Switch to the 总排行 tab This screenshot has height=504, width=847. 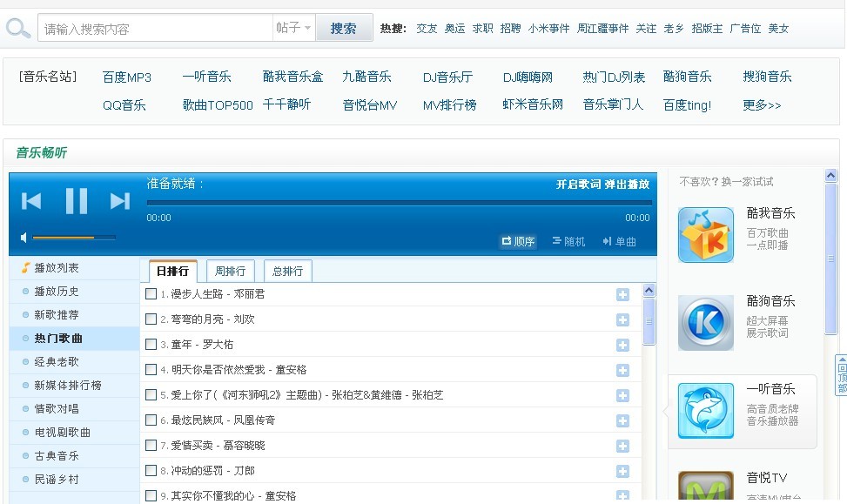click(288, 272)
